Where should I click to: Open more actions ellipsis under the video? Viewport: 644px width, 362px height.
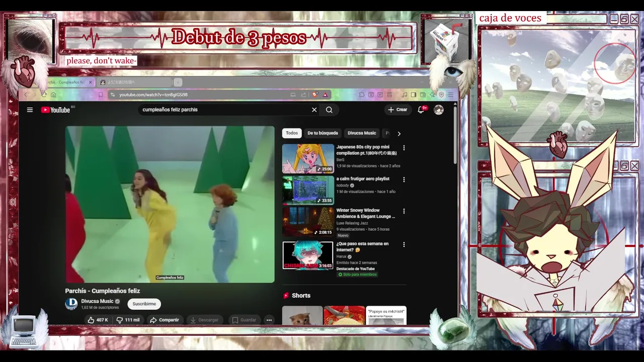coord(269,320)
